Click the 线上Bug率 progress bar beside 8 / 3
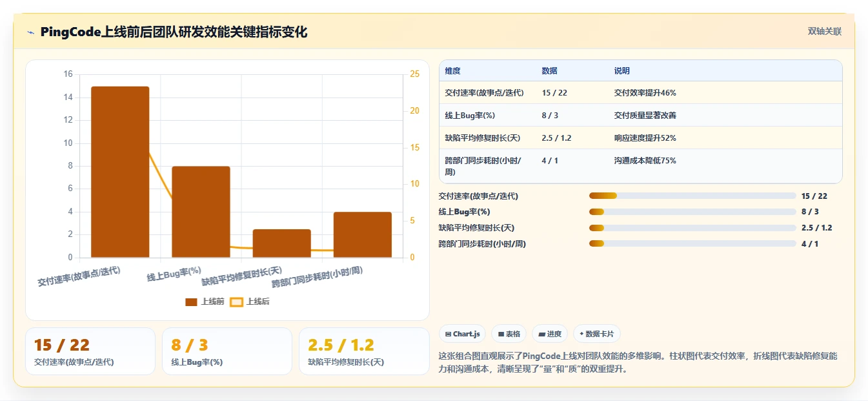This screenshot has height=401, width=868. pos(692,212)
